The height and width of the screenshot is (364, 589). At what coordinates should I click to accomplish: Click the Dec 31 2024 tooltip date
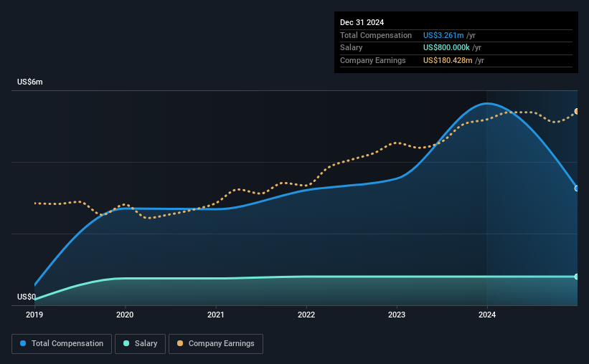click(362, 22)
